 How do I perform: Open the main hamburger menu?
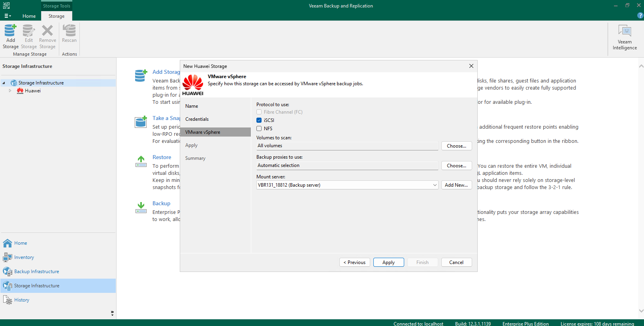coord(8,16)
